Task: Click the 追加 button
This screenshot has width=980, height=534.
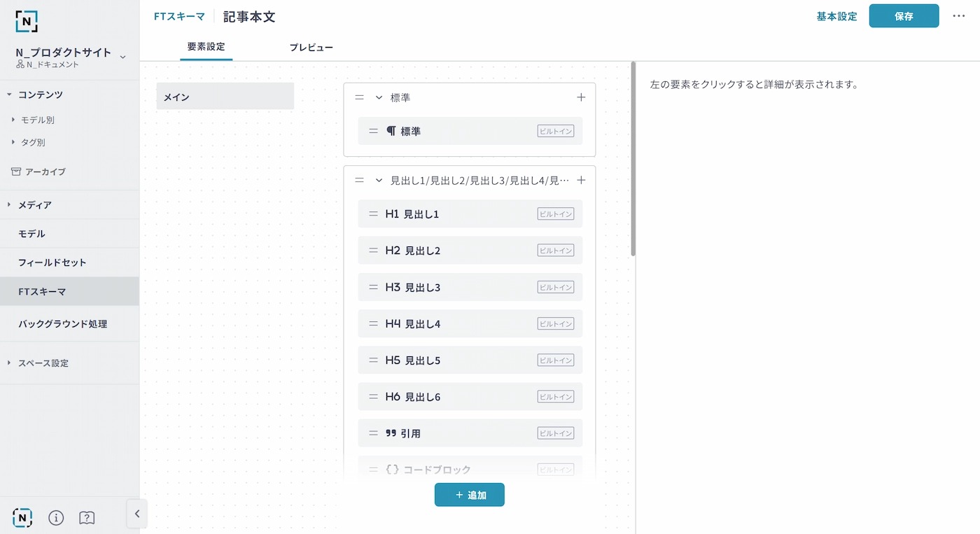Action: coord(469,495)
